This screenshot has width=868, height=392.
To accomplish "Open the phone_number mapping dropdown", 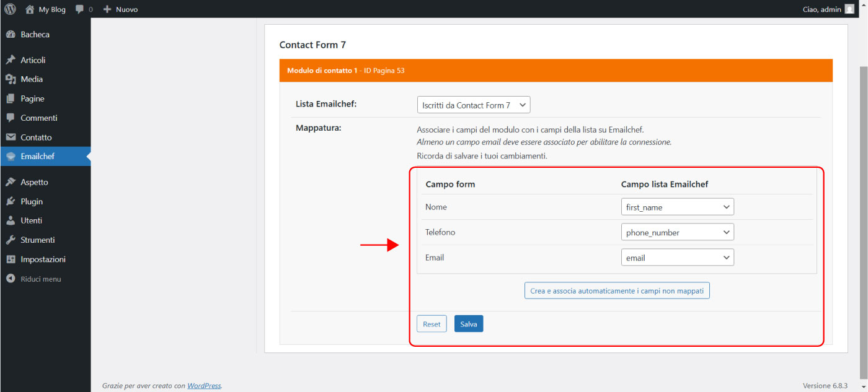I will point(677,232).
